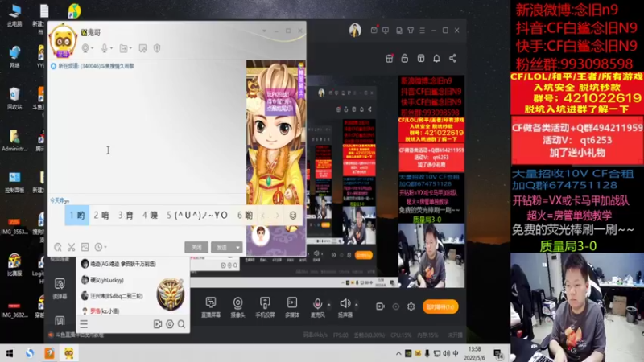Viewport: 644px width, 362px height.
Task: Click the video icon at friend list bottom
Action: click(x=158, y=324)
